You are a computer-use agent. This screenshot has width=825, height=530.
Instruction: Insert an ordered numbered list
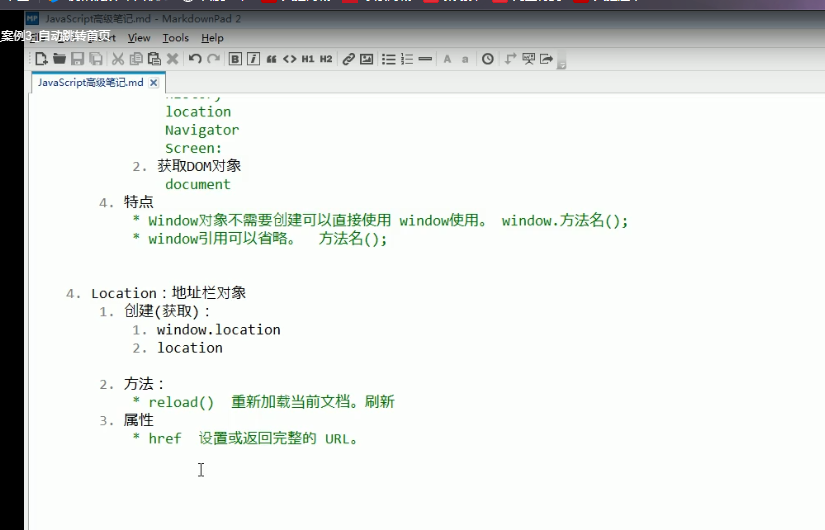(407, 59)
